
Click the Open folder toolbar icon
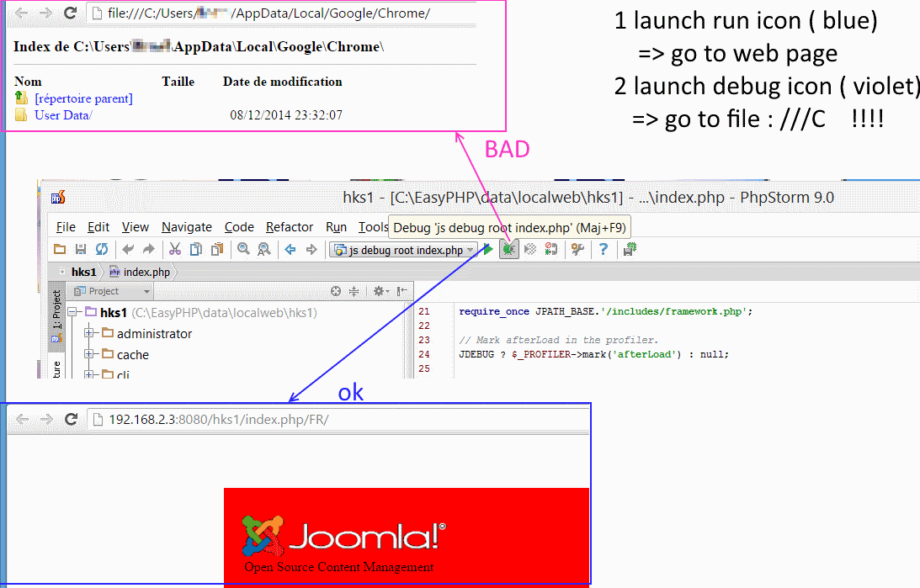click(x=60, y=250)
